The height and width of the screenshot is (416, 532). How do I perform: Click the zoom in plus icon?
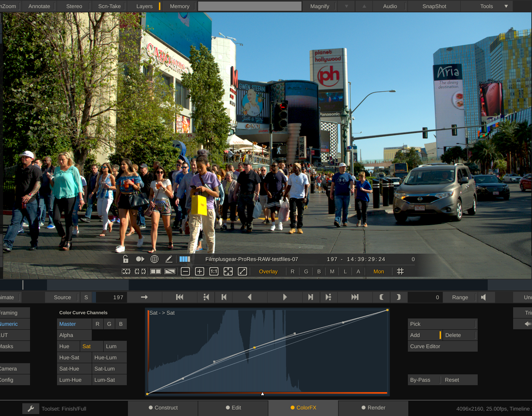tap(200, 271)
